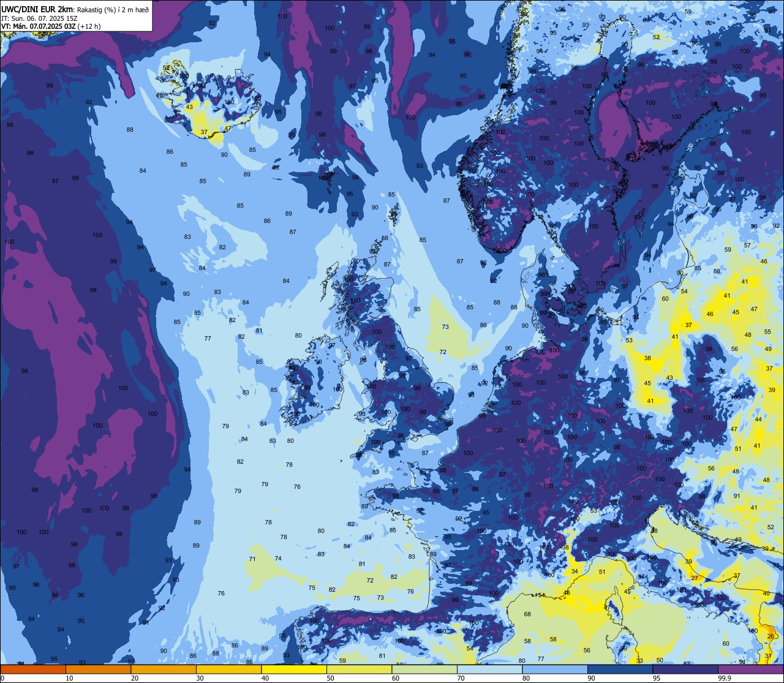This screenshot has height=683, width=784.
Task: Pick the orange 10–20 legend swatch
Action: point(98,669)
